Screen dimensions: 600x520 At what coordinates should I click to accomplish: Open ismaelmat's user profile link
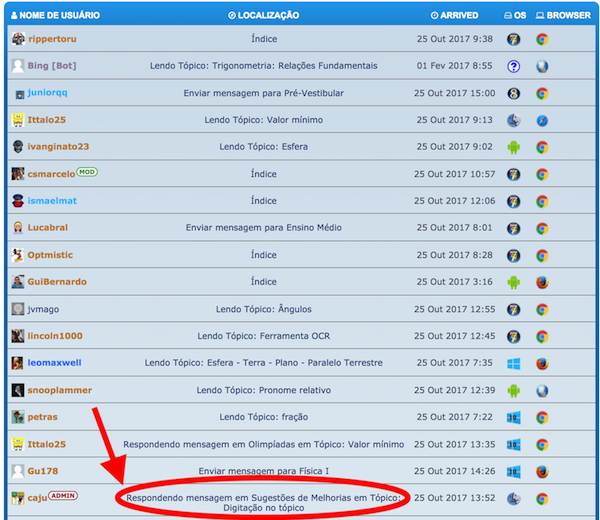click(x=52, y=201)
